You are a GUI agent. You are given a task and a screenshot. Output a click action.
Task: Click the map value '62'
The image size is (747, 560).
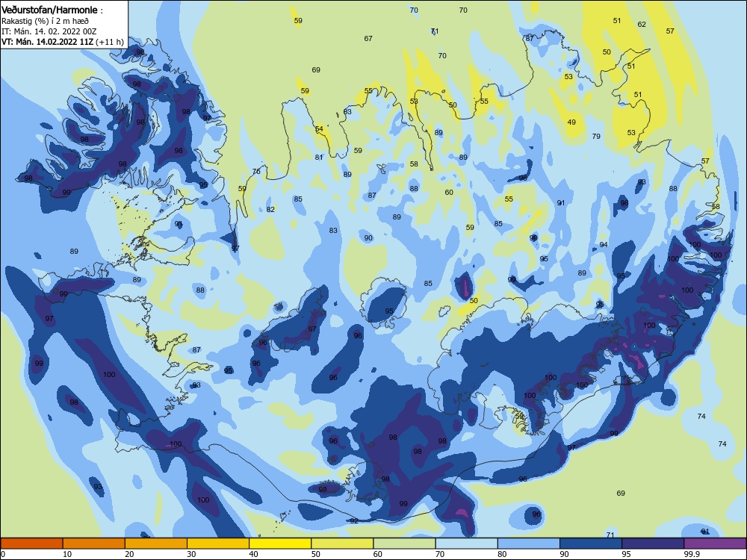point(642,25)
